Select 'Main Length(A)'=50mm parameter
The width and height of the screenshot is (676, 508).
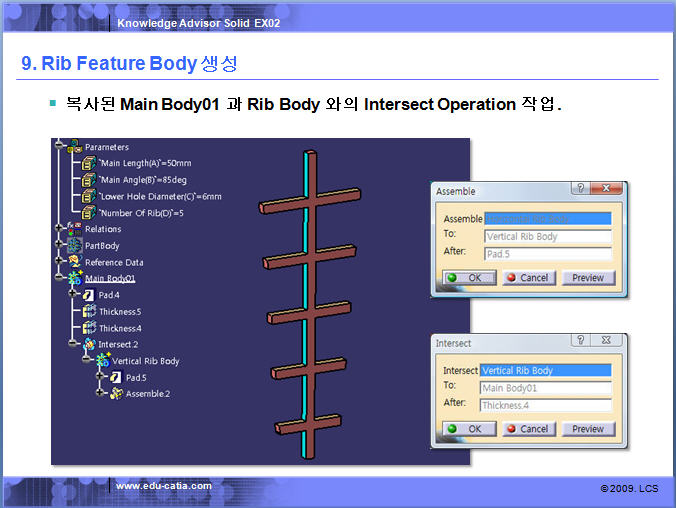(x=146, y=163)
